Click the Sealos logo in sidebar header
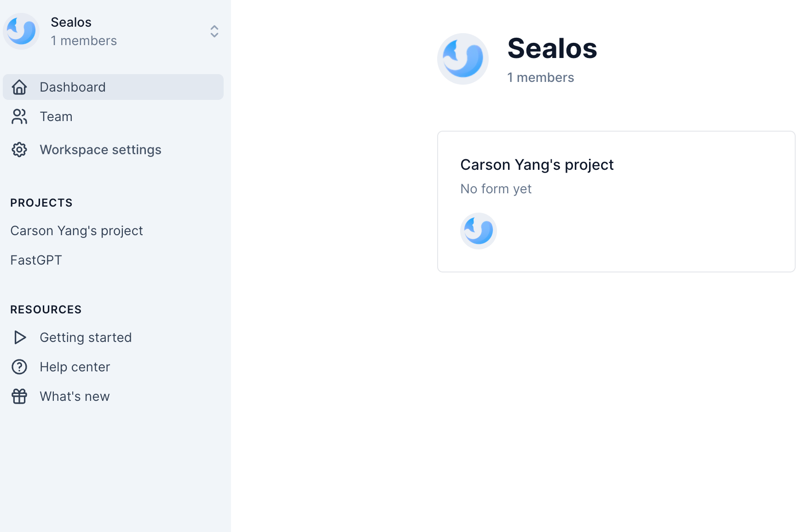 click(21, 31)
